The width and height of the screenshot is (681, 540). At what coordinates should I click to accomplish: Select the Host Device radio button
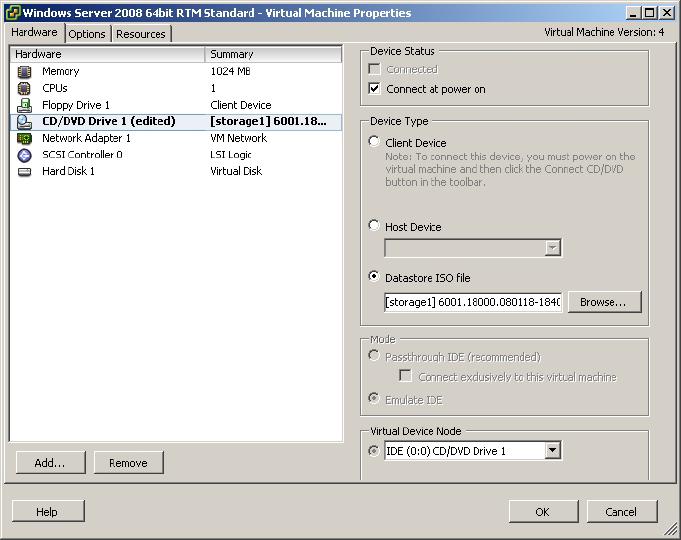(x=374, y=225)
